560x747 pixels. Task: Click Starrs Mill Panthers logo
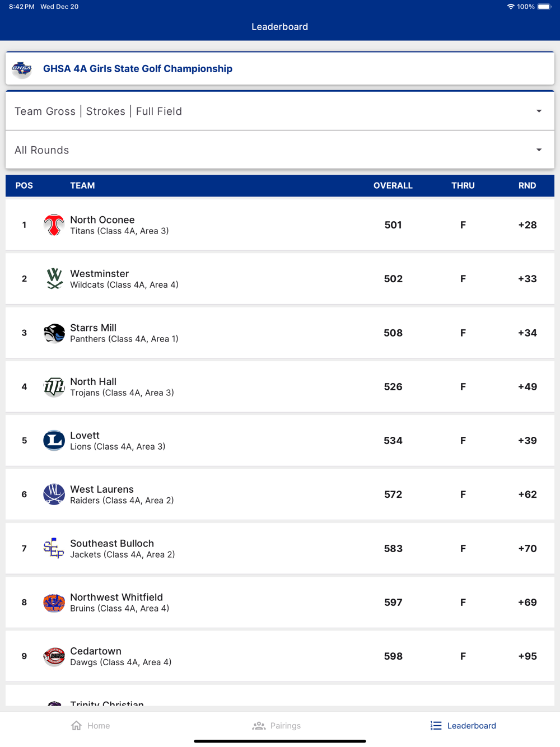[x=54, y=333]
